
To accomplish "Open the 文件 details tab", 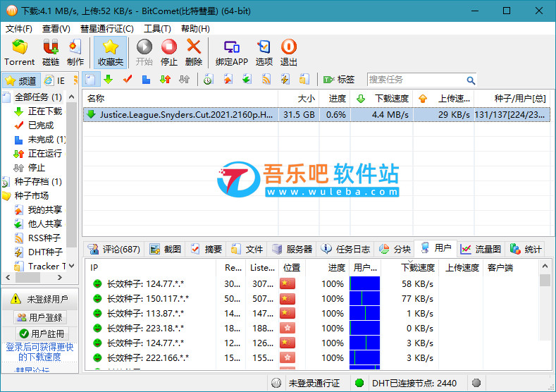I will (x=247, y=250).
